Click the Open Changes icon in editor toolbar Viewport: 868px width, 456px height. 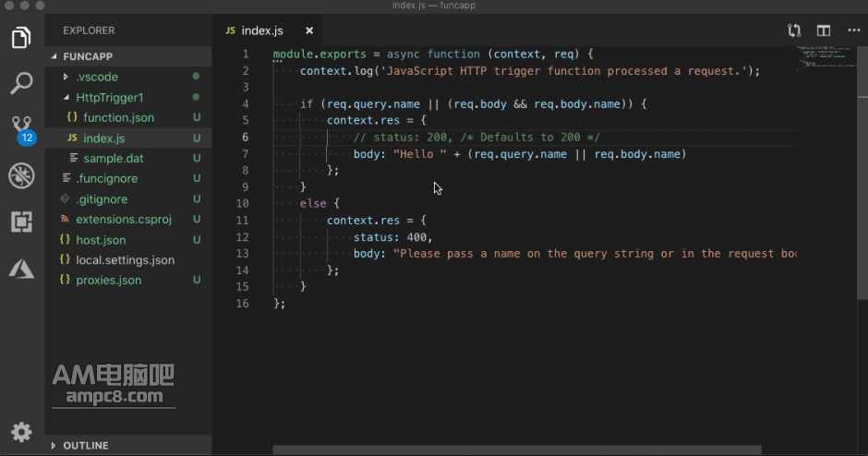[794, 30]
